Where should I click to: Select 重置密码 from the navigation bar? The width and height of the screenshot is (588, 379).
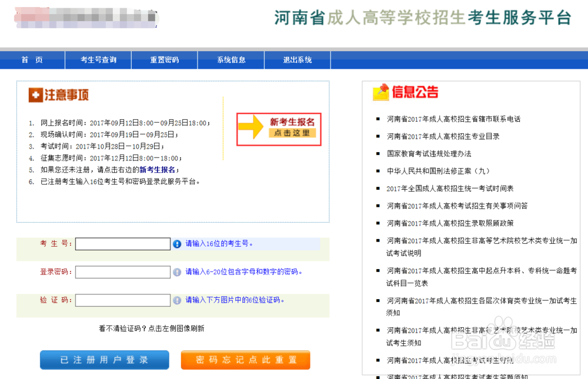(164, 60)
